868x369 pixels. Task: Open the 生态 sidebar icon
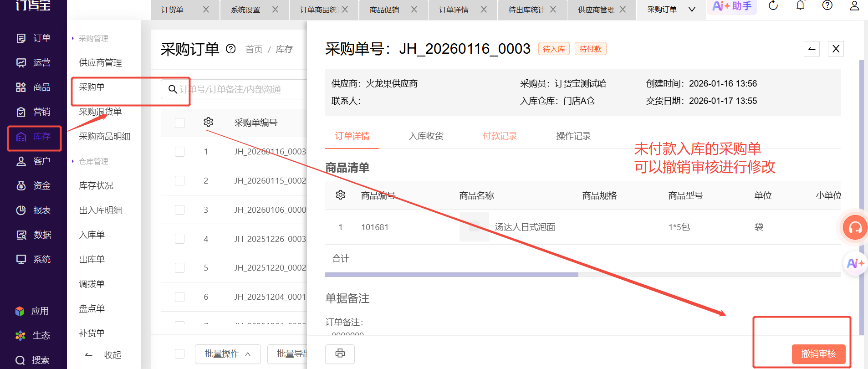(x=20, y=336)
